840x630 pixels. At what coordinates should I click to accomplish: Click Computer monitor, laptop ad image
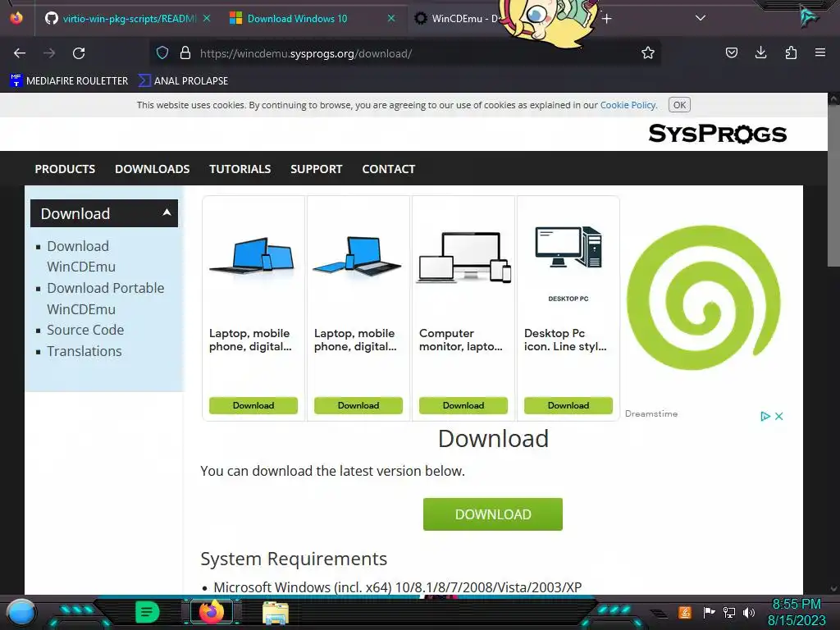click(x=464, y=257)
